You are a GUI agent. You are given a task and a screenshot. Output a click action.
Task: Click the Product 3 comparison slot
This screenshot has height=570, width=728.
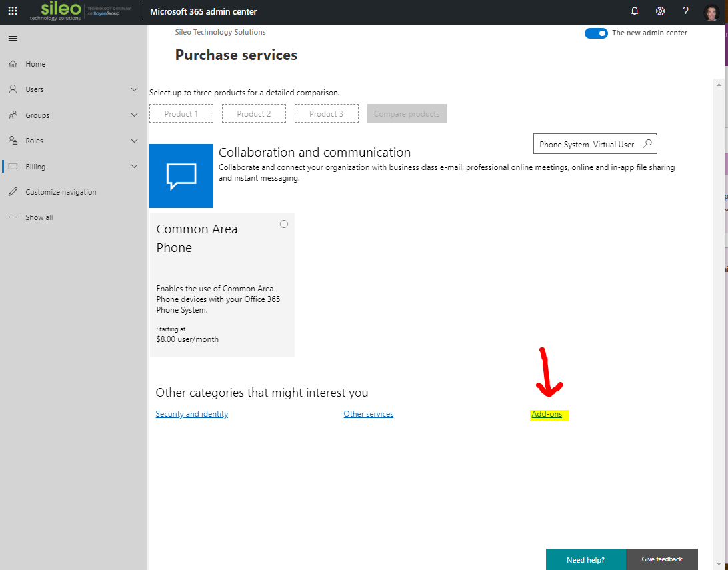click(x=327, y=114)
